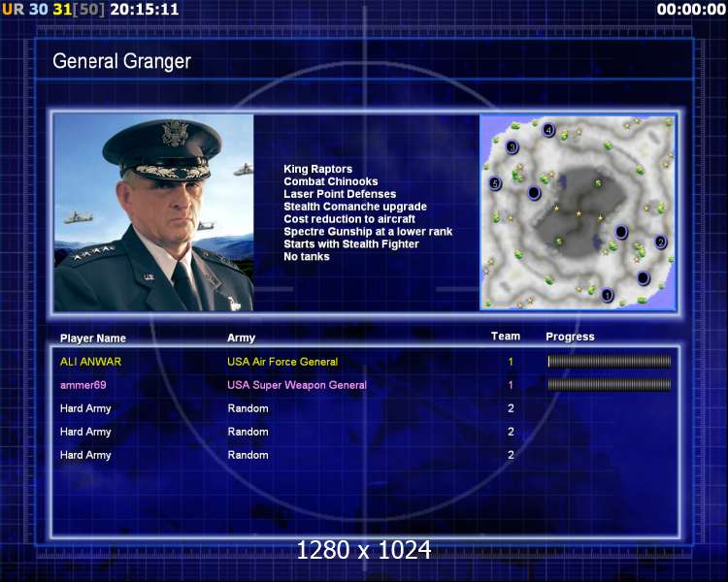Click start position marker 5 on minimap
728x582 pixels.
click(495, 183)
